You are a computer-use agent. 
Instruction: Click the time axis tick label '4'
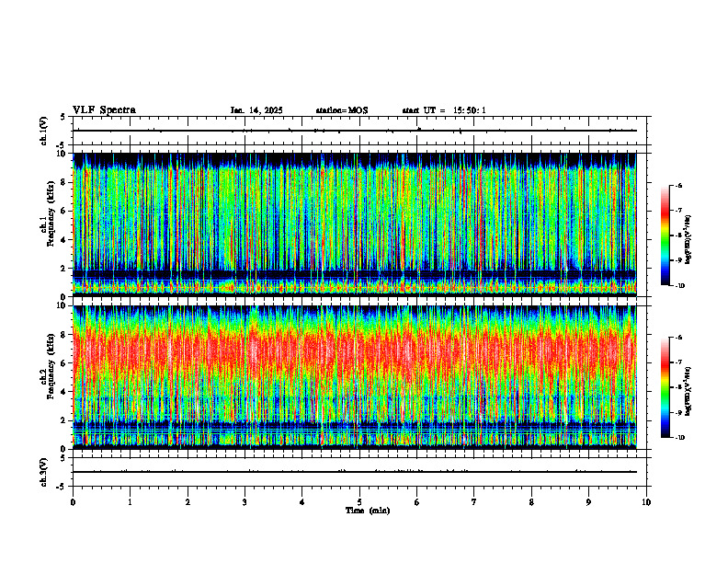click(x=302, y=502)
